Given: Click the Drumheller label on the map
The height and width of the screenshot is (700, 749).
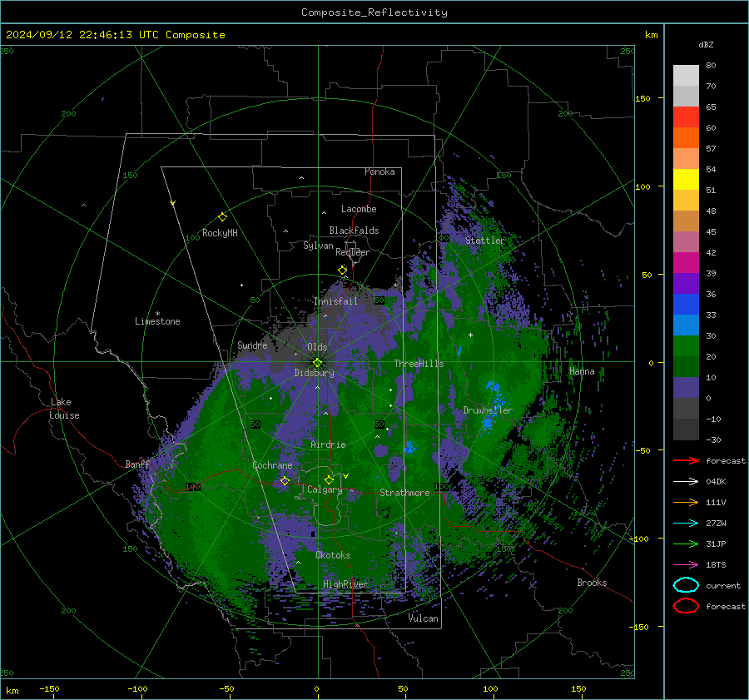Looking at the screenshot, I should [x=488, y=410].
